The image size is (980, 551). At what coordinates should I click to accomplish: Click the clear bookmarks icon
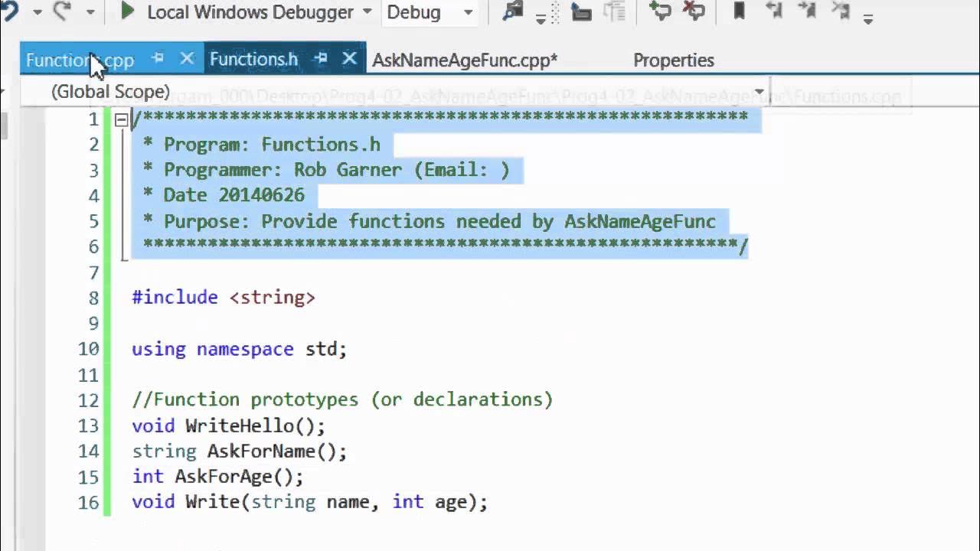coord(841,11)
